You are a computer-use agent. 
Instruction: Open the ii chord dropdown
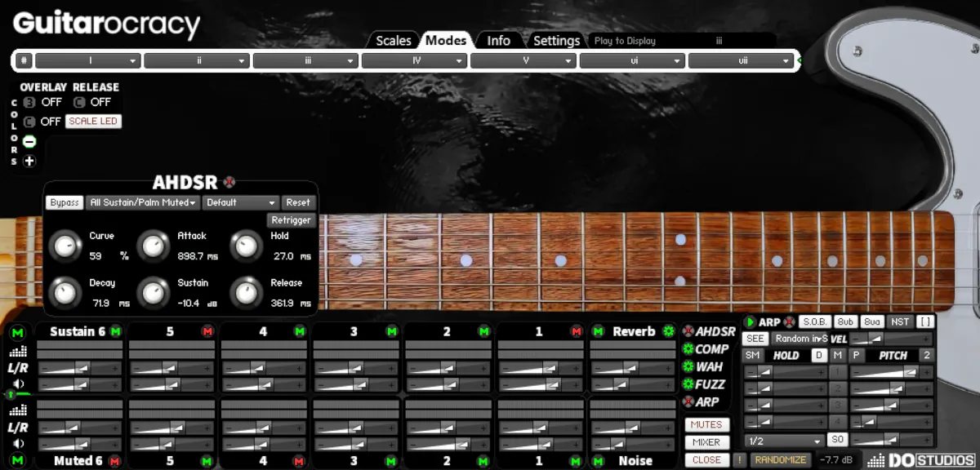point(197,60)
